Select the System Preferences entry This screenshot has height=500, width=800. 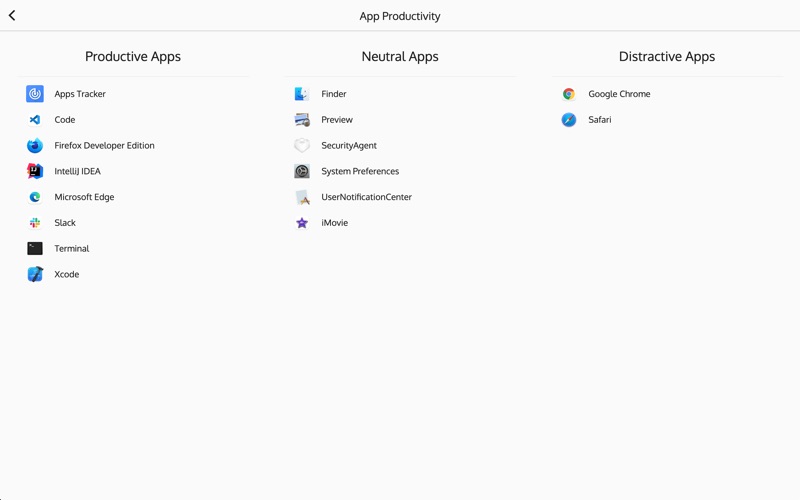[400, 171]
